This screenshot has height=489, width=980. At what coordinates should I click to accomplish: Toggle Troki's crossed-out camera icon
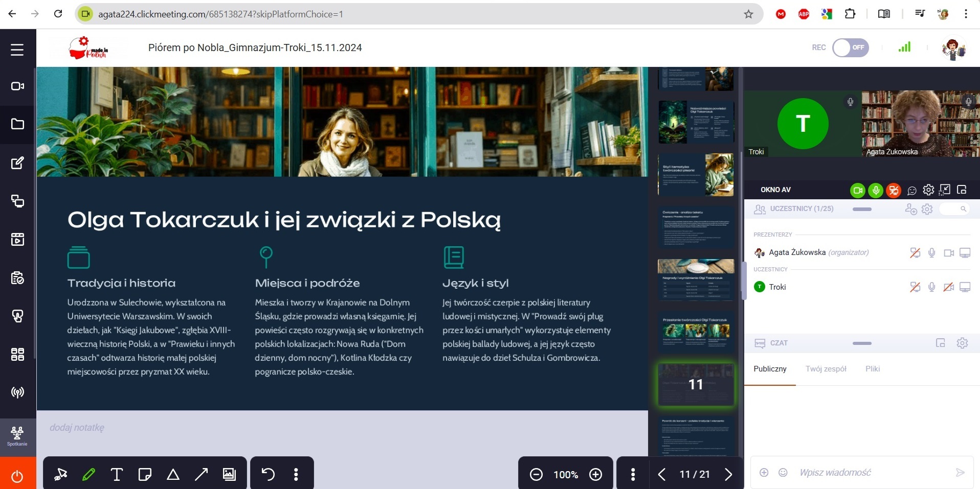949,287
